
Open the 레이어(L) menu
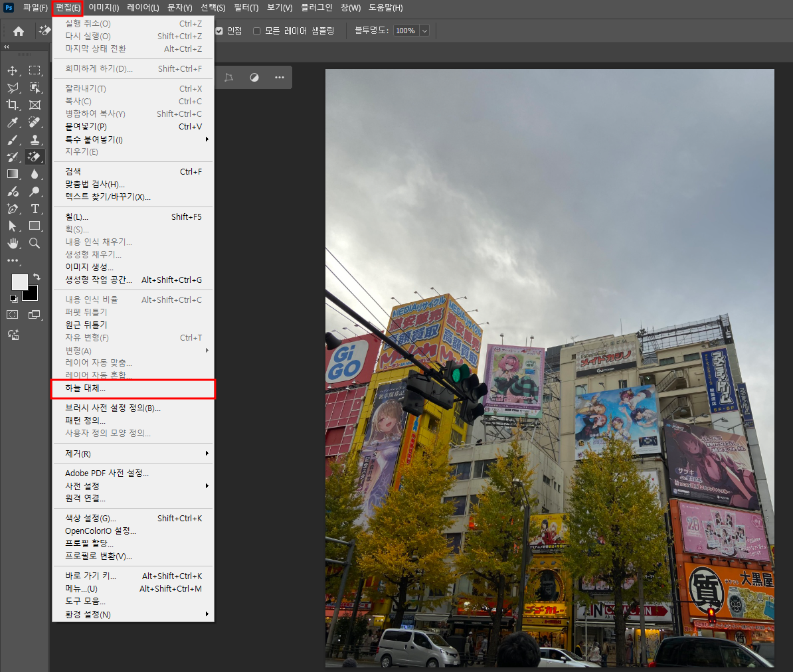click(143, 7)
